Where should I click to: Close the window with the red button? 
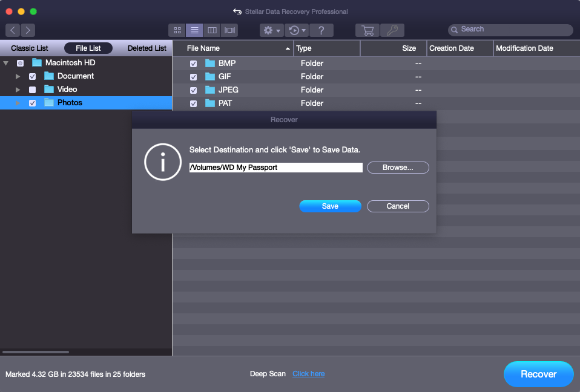[x=9, y=11]
